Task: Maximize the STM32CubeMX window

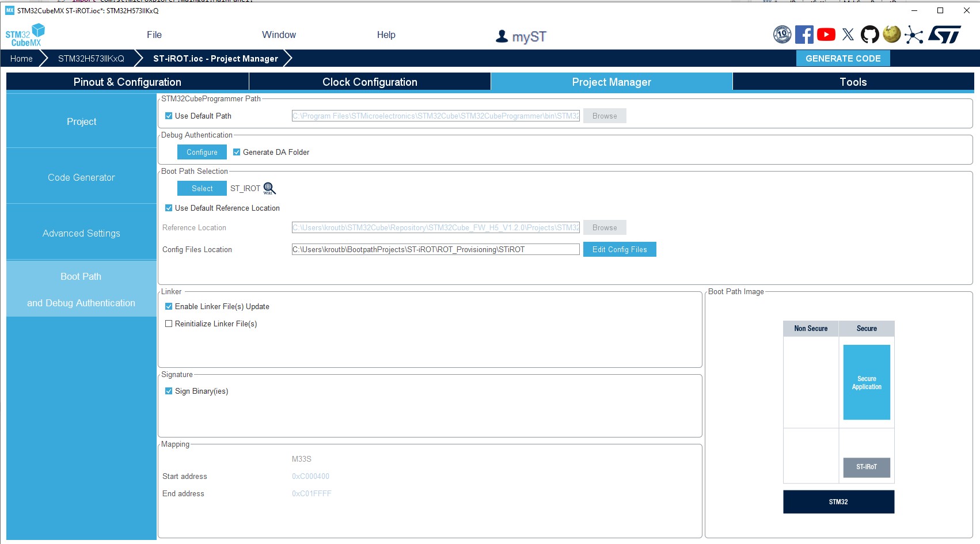Action: (x=940, y=10)
